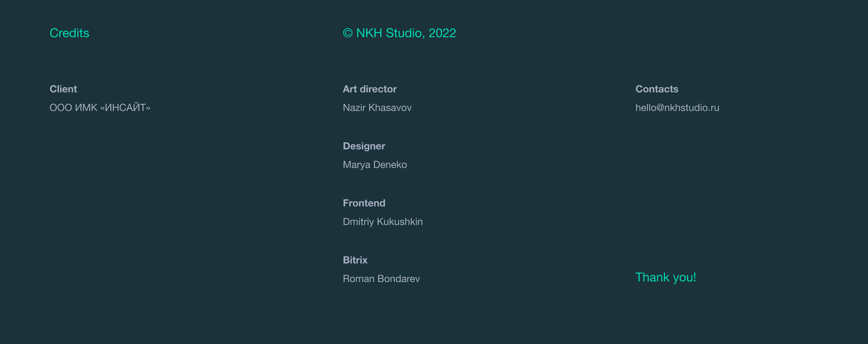The height and width of the screenshot is (344, 868).
Task: Click the first name Nazir
Action: (x=354, y=108)
